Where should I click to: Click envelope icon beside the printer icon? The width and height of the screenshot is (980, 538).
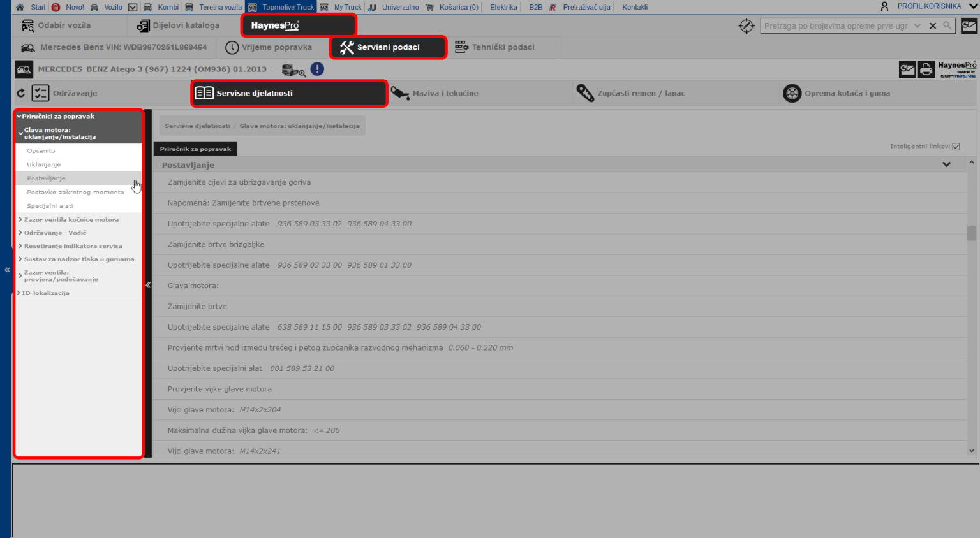click(907, 69)
